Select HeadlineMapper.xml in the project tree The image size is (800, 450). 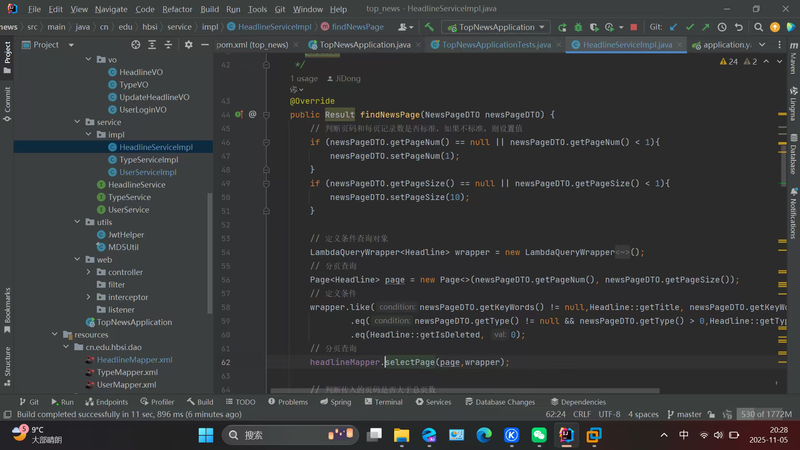pyautogui.click(x=134, y=360)
